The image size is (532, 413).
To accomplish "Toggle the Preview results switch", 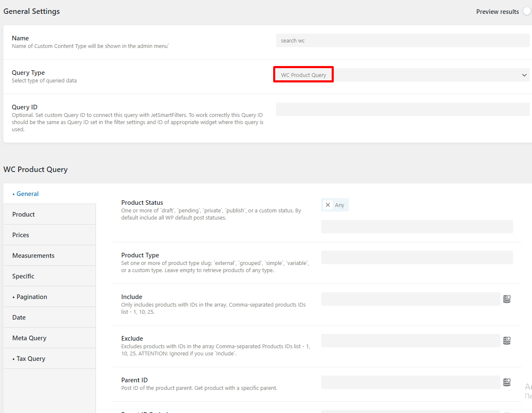I will click(x=527, y=11).
